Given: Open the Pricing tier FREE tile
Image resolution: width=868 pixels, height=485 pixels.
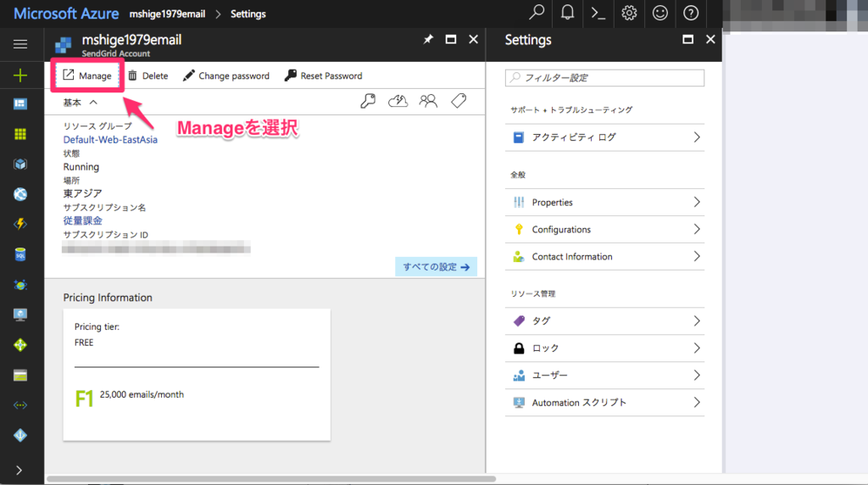Looking at the screenshot, I should 197,375.
